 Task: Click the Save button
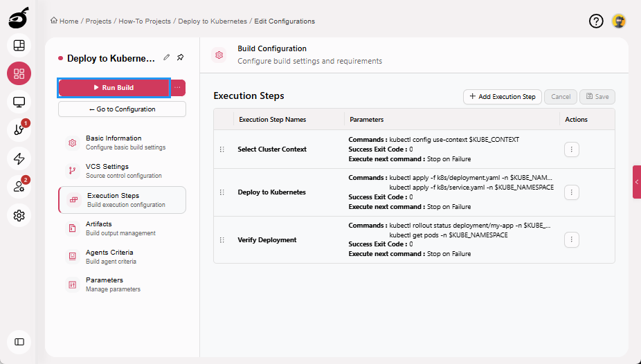tap(597, 97)
